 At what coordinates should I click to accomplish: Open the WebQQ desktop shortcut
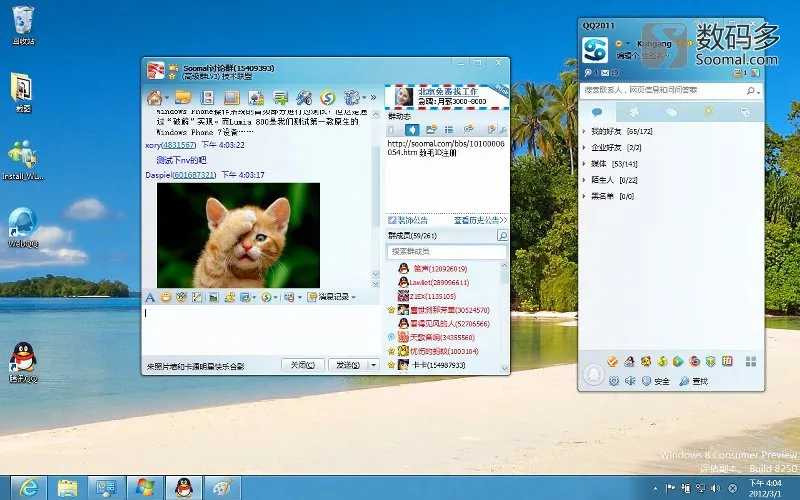click(x=23, y=228)
